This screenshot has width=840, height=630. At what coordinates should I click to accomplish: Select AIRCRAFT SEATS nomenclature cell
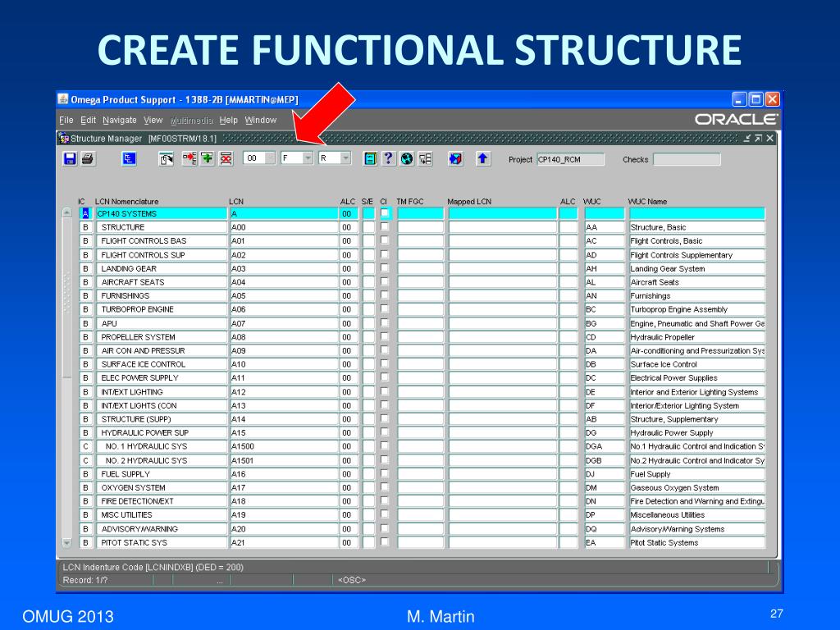(x=162, y=282)
